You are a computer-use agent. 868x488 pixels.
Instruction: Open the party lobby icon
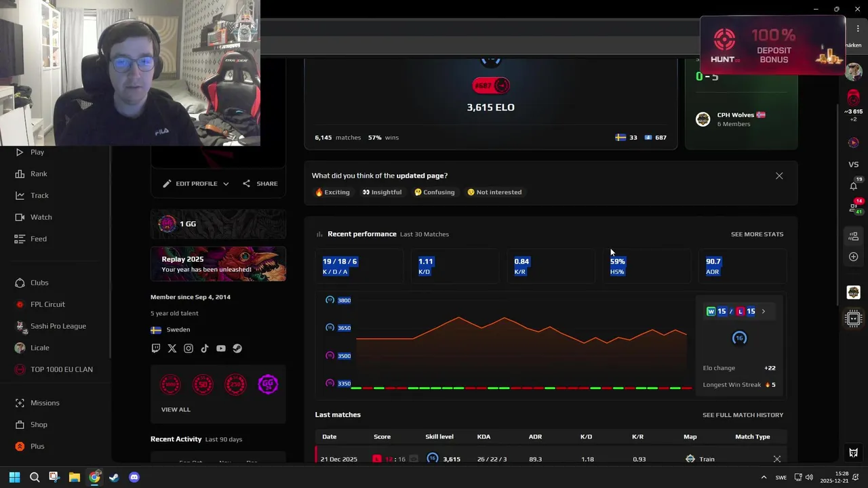pyautogui.click(x=854, y=236)
